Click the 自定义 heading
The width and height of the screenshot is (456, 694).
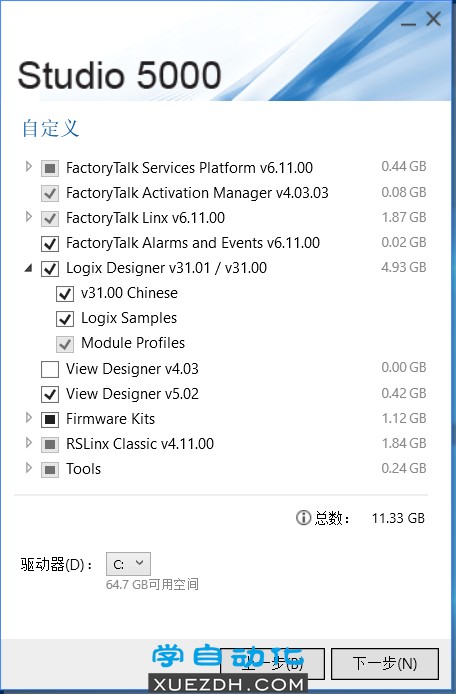[x=50, y=128]
